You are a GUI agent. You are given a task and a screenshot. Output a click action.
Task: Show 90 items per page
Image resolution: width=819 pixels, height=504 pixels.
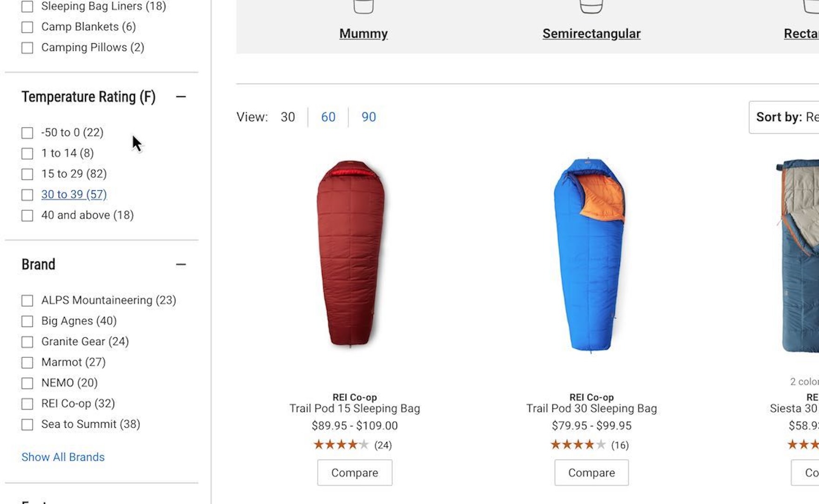tap(369, 117)
